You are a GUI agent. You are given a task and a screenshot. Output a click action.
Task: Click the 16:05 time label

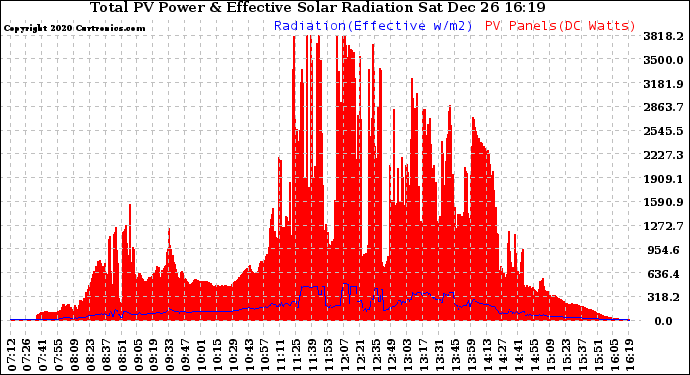[613, 355]
